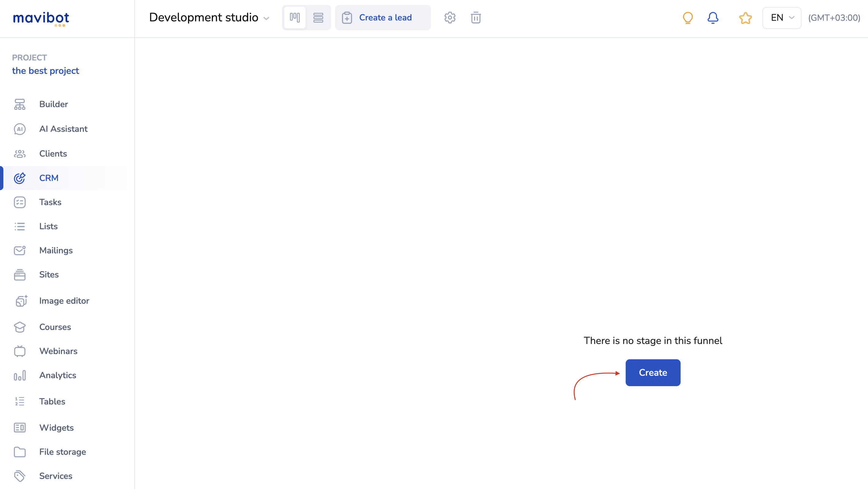Click the star favorites icon
Image resolution: width=868 pixels, height=489 pixels.
(x=745, y=18)
